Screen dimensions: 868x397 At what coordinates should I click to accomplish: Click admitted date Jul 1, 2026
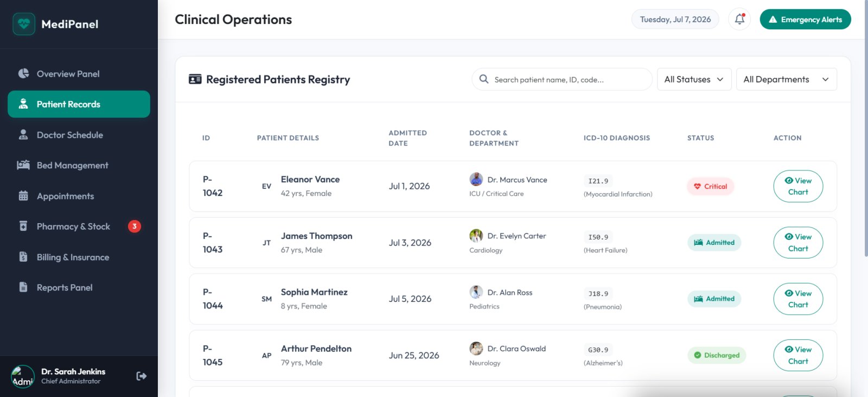click(x=409, y=186)
